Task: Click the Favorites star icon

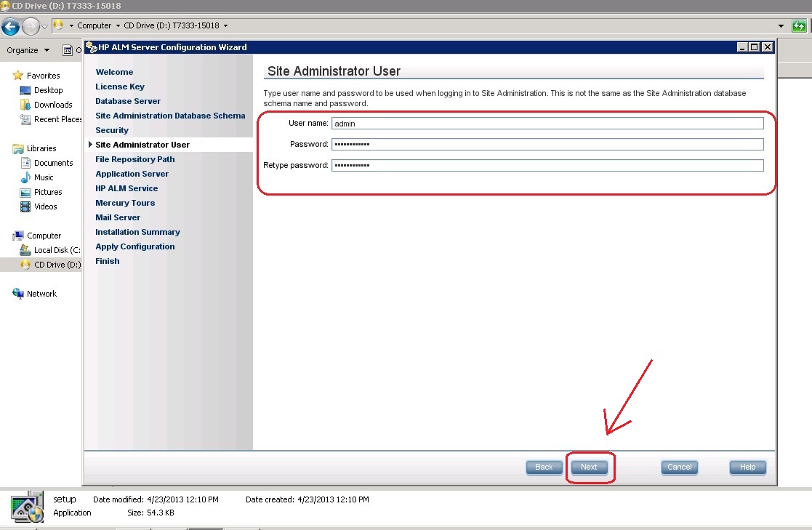Action: point(18,76)
